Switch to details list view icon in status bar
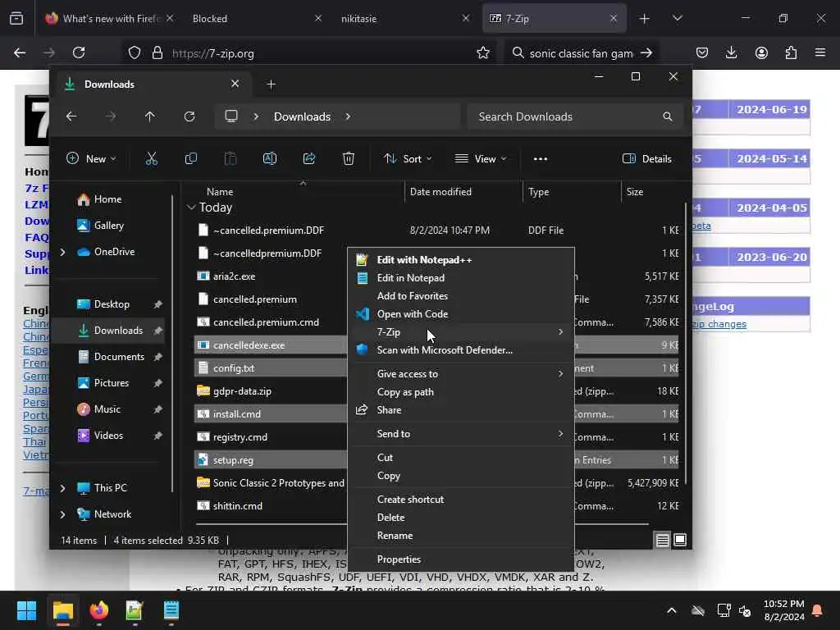This screenshot has height=630, width=840. click(662, 540)
